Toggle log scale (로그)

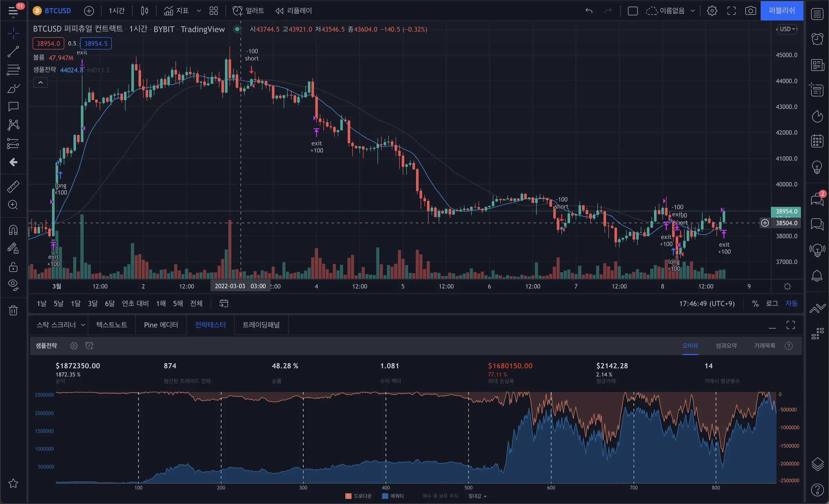(772, 303)
